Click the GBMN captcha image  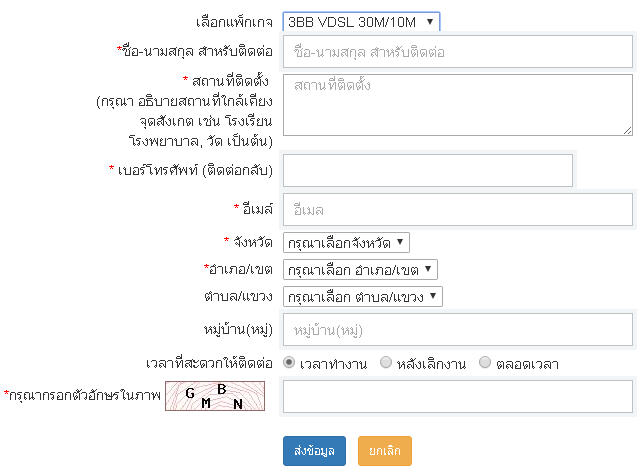[x=219, y=397]
